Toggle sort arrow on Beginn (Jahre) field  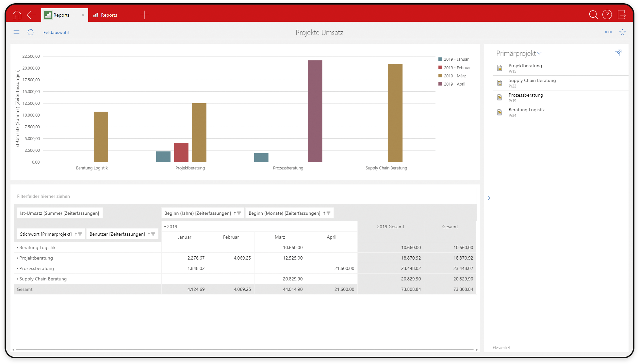pyautogui.click(x=235, y=213)
